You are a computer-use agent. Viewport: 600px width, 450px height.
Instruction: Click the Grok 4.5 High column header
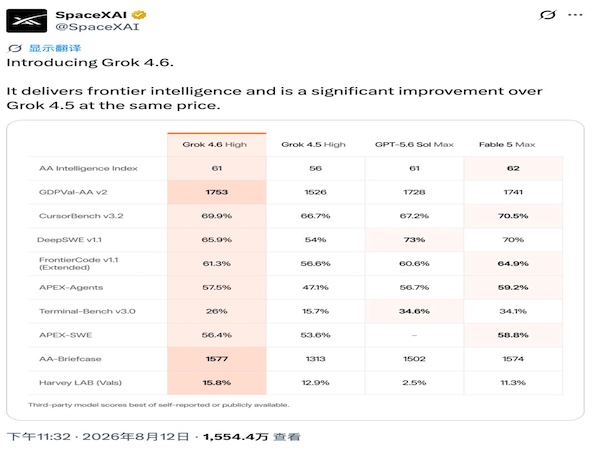[x=313, y=144]
